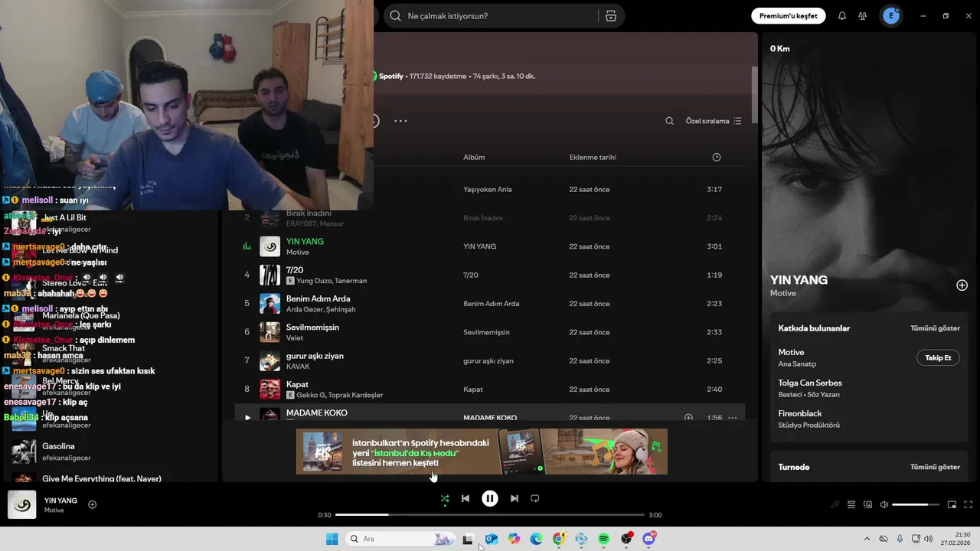Toggle full screen mode
The width and height of the screenshot is (980, 551).
click(x=969, y=505)
